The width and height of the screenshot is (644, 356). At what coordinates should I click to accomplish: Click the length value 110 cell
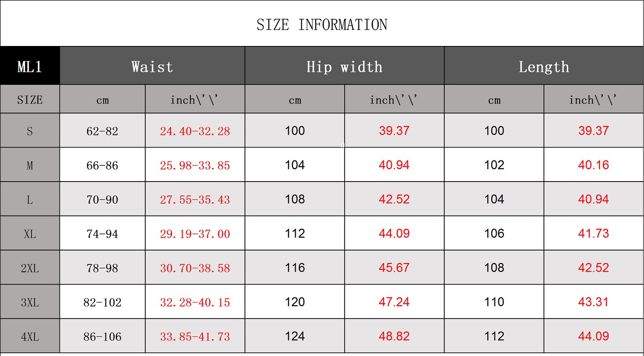click(494, 302)
